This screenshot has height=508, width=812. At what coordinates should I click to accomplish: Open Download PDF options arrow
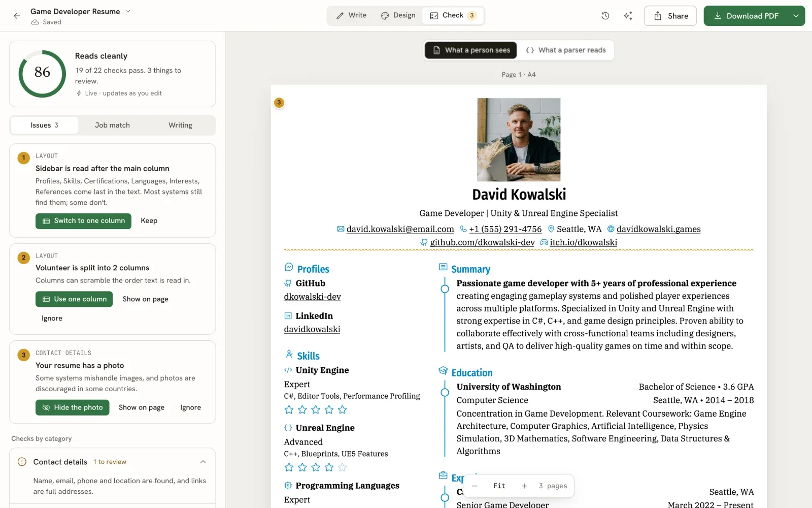click(x=796, y=16)
